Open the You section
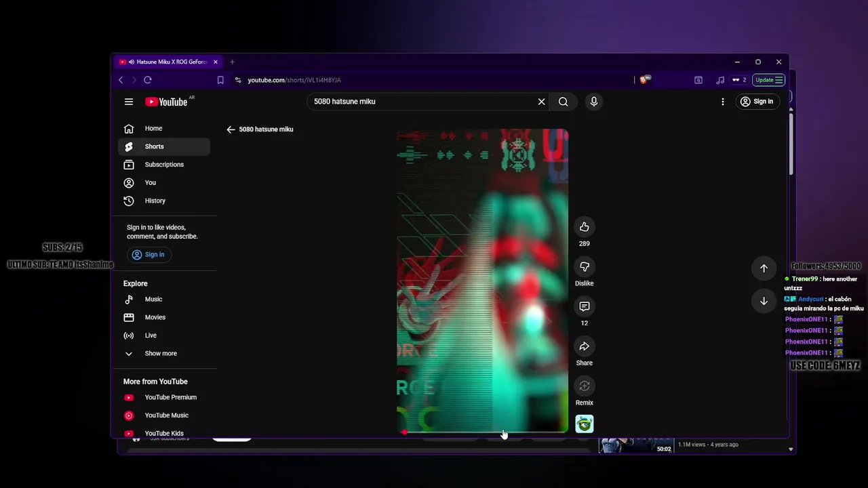The width and height of the screenshot is (868, 488). [163, 182]
